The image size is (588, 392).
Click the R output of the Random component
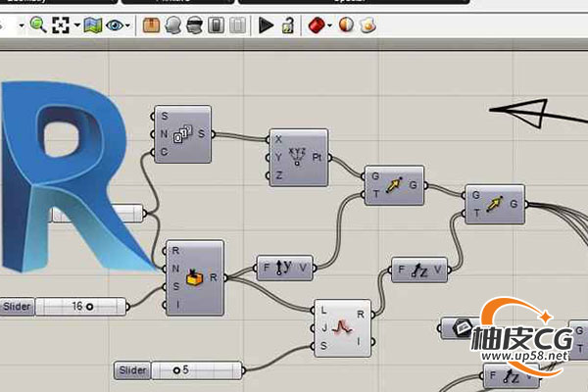tap(214, 277)
